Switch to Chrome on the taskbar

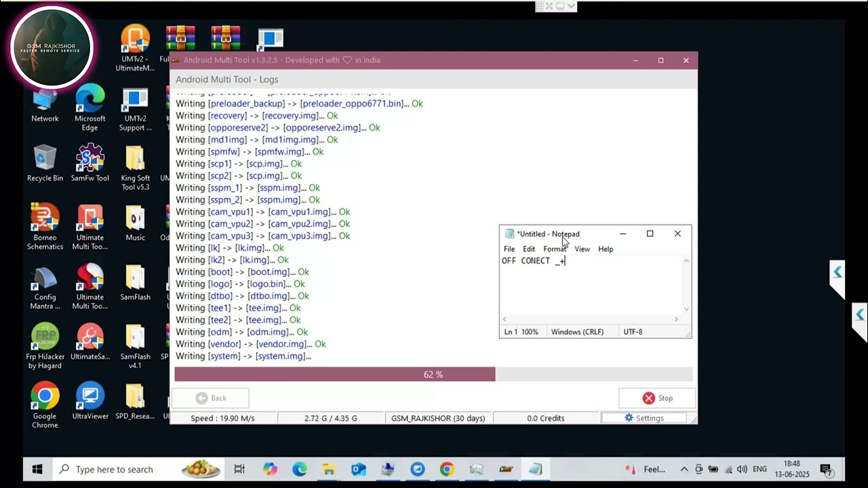[x=446, y=469]
